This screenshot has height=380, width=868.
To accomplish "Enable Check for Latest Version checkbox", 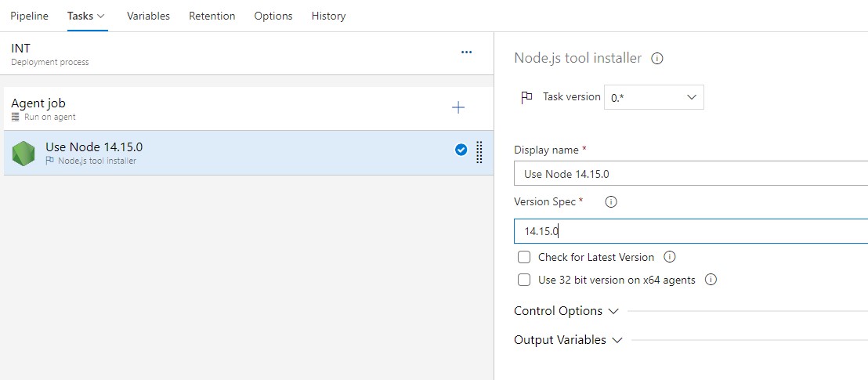I will click(524, 257).
